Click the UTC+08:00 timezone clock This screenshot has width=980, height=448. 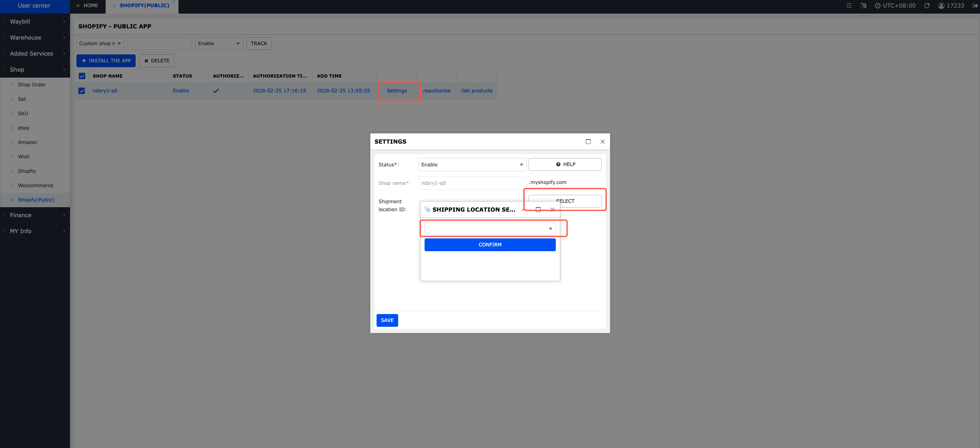click(x=895, y=6)
